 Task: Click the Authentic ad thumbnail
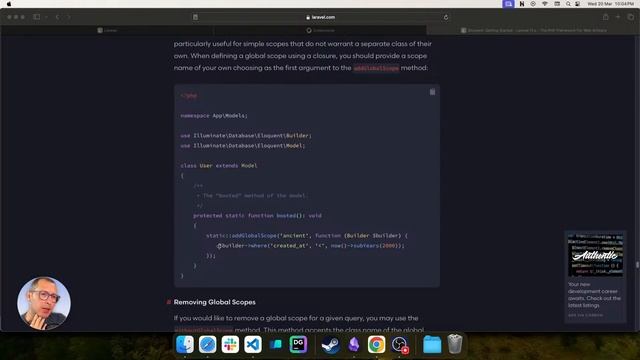pos(596,255)
